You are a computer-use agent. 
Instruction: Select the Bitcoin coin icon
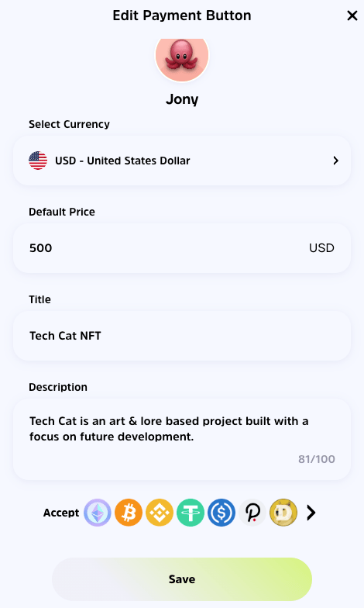(x=129, y=513)
